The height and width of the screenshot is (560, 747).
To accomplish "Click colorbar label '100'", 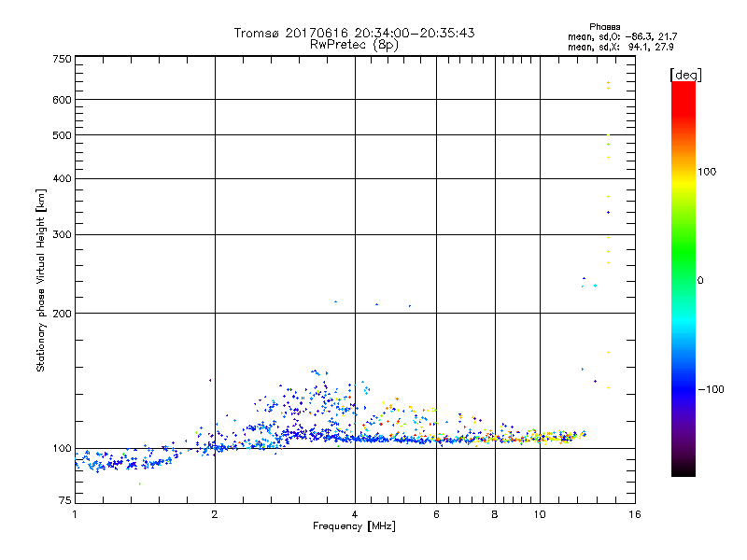I will (707, 172).
